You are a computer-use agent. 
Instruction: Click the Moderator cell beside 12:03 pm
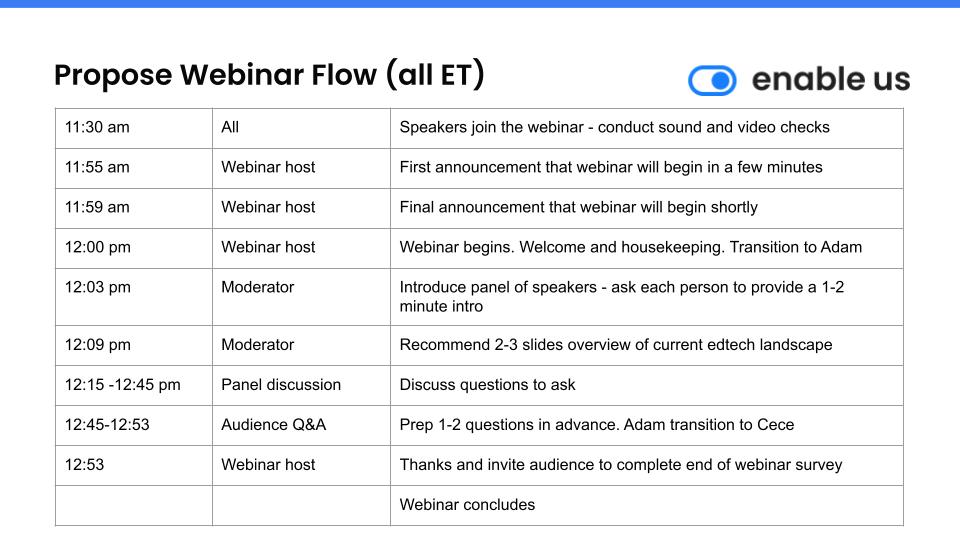pyautogui.click(x=301, y=297)
